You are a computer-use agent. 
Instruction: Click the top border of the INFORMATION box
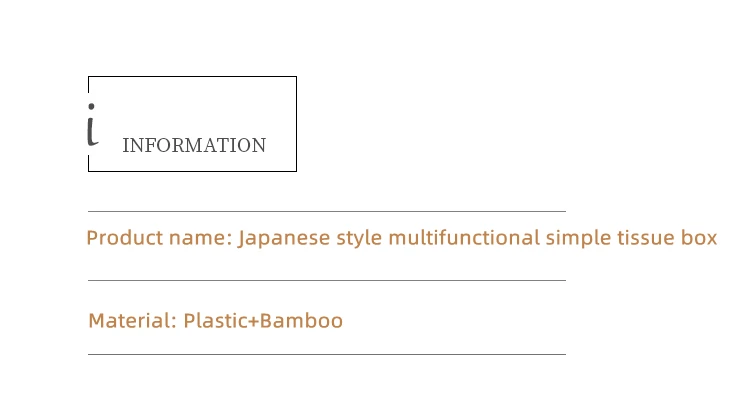click(192, 76)
